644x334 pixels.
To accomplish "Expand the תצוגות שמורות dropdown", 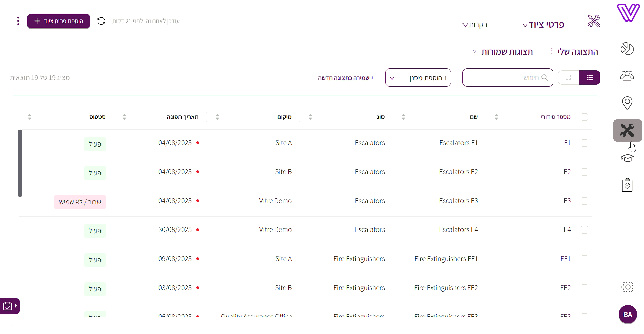I will coord(503,52).
